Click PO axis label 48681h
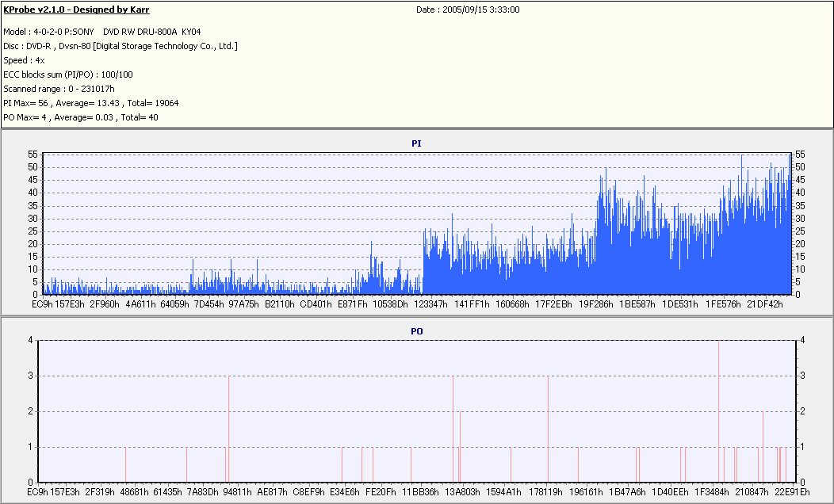834x504 pixels. point(134,492)
